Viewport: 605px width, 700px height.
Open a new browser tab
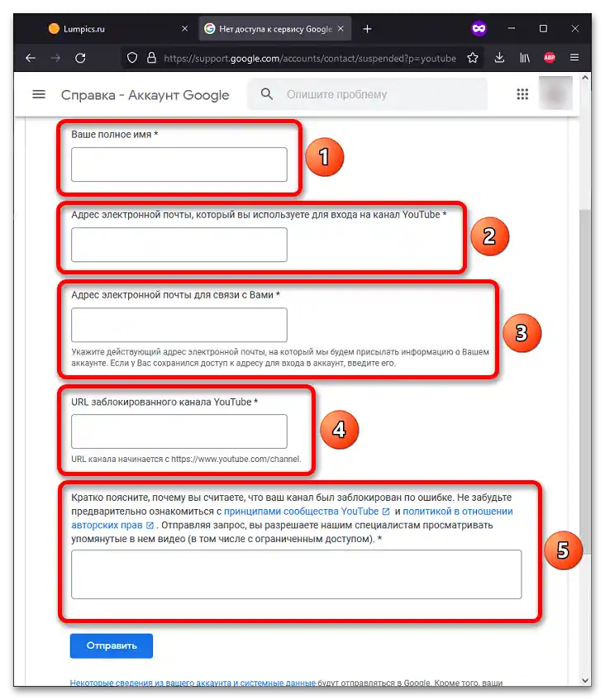[x=367, y=29]
